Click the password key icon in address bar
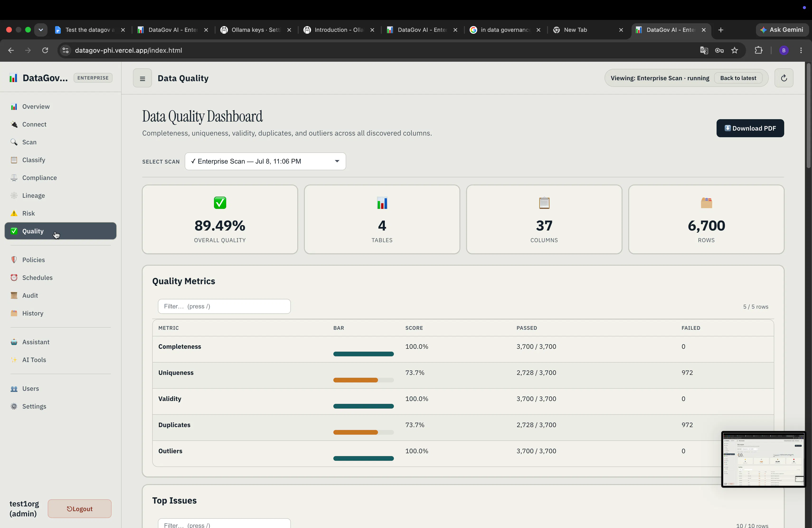812x528 pixels. 719,51
